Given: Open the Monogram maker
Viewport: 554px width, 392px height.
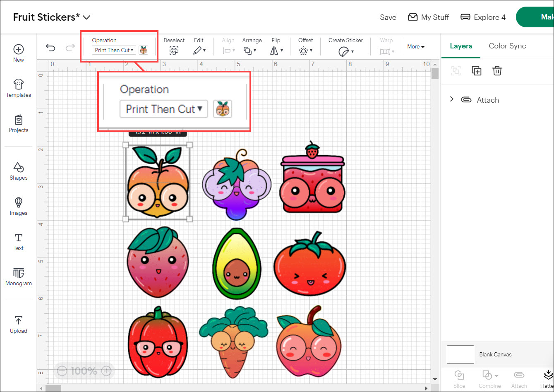Looking at the screenshot, I should [x=19, y=277].
